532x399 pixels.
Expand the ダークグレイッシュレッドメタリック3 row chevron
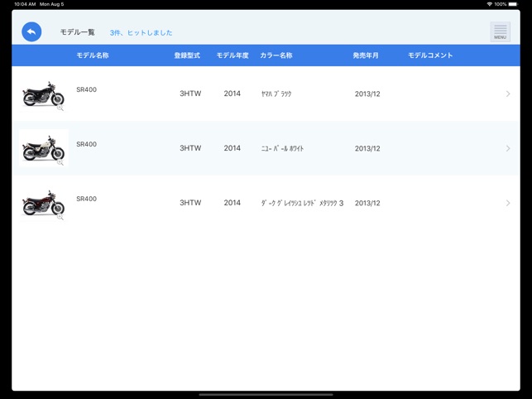(x=507, y=203)
